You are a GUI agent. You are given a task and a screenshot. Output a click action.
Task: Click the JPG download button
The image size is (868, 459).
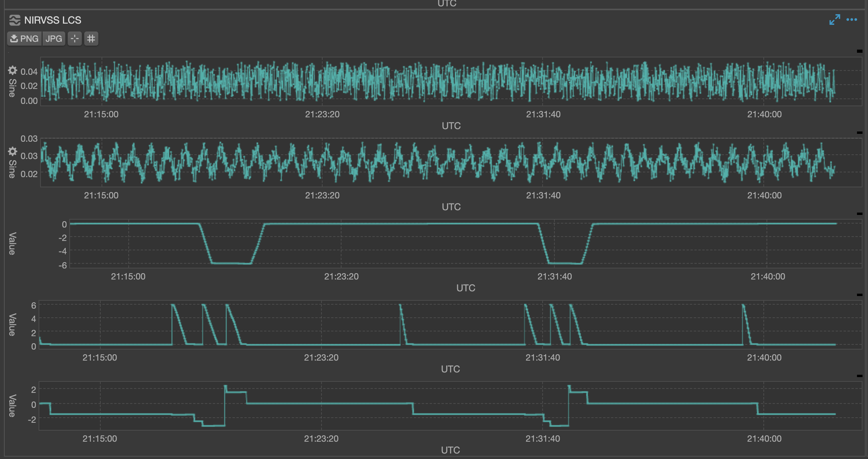tap(53, 39)
